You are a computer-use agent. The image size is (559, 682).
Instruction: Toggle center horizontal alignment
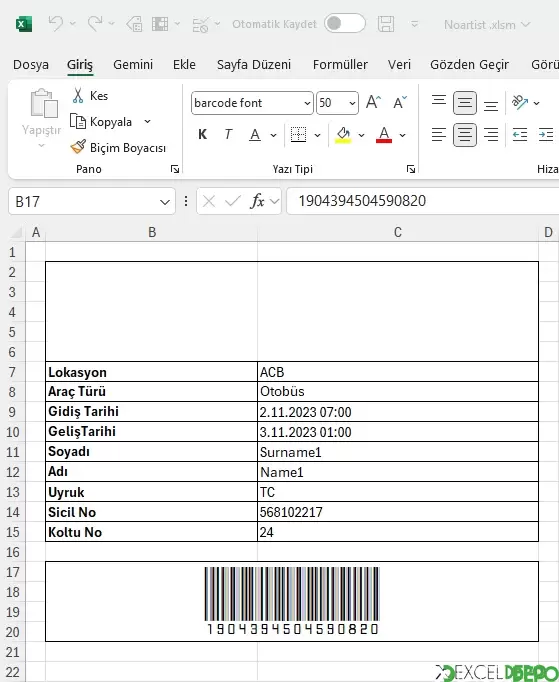pos(465,135)
